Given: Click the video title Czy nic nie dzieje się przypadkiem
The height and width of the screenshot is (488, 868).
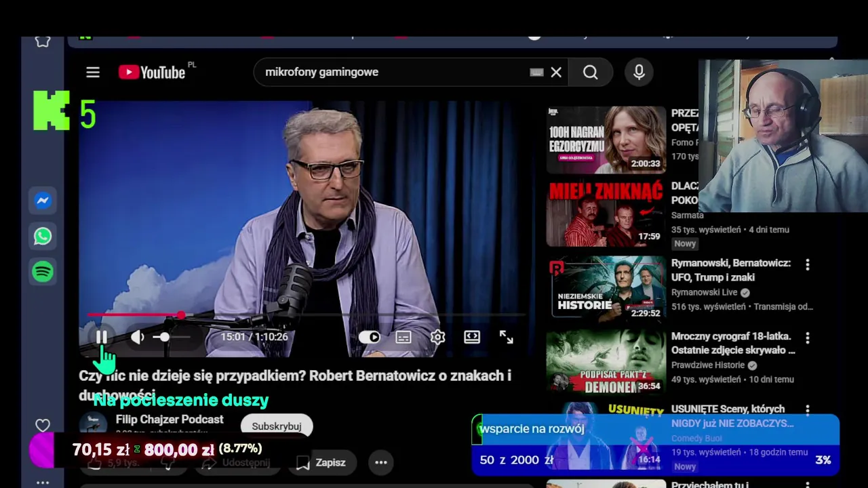Looking at the screenshot, I should [x=295, y=385].
